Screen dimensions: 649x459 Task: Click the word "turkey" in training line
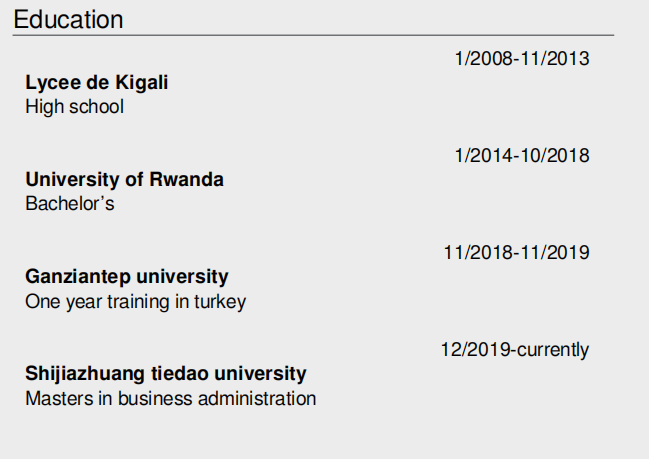coord(221,301)
